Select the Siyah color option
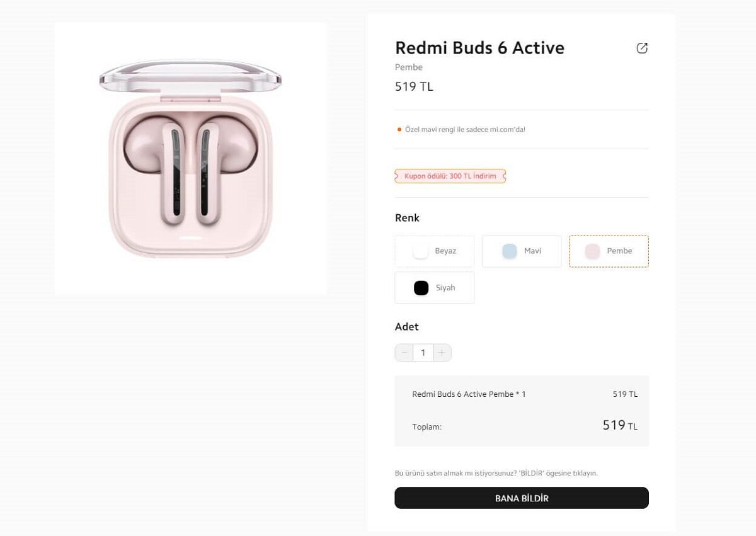The image size is (756, 536). pos(434,287)
